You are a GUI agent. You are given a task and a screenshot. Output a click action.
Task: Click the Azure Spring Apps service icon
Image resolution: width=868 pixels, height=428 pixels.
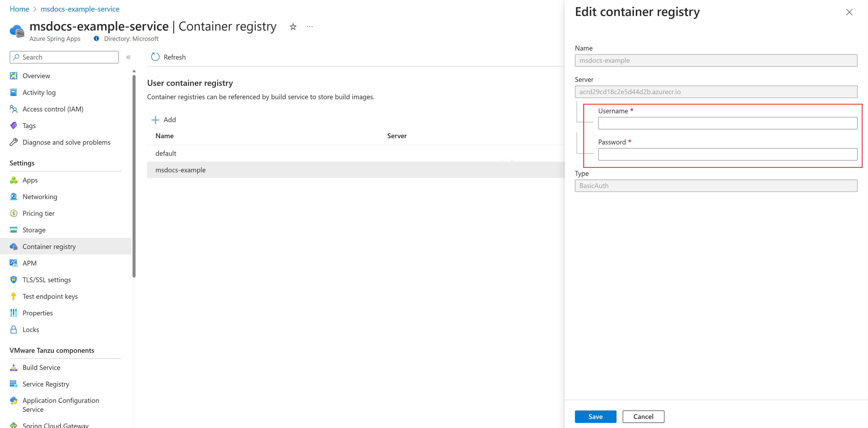coord(17,31)
